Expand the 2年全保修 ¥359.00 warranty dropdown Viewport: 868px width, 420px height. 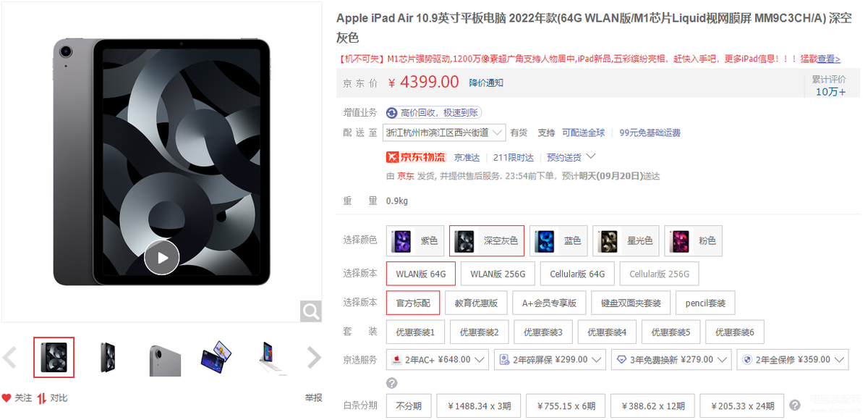[x=792, y=359]
